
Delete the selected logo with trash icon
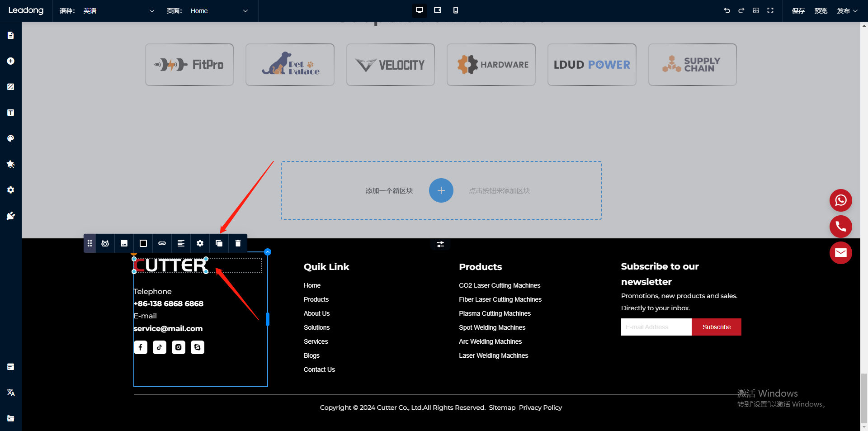tap(238, 243)
